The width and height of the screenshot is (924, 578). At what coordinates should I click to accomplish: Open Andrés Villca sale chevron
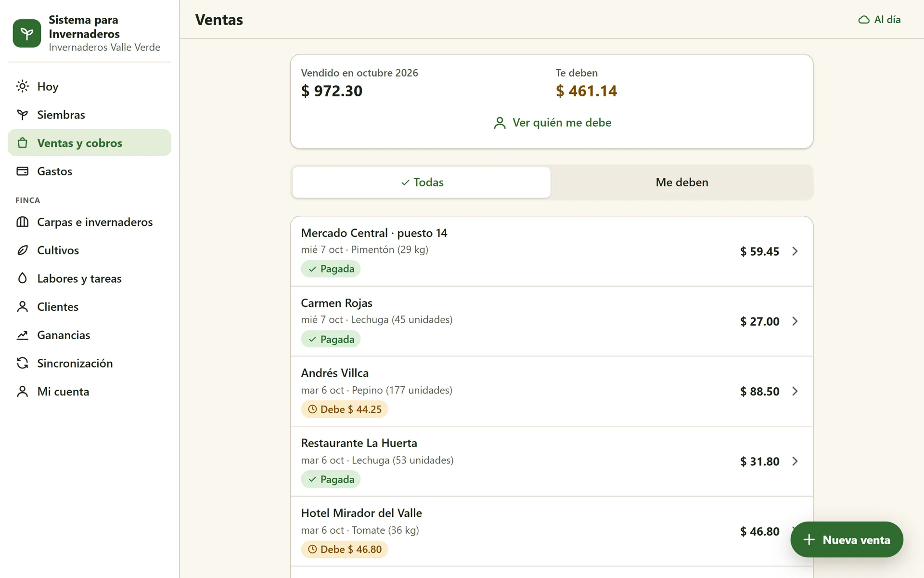795,391
